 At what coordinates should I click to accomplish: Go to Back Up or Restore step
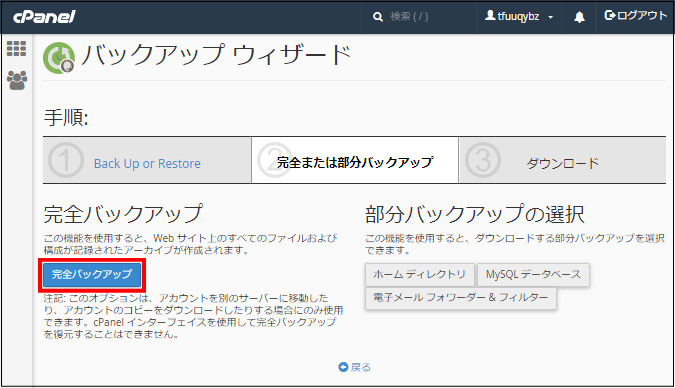click(147, 164)
